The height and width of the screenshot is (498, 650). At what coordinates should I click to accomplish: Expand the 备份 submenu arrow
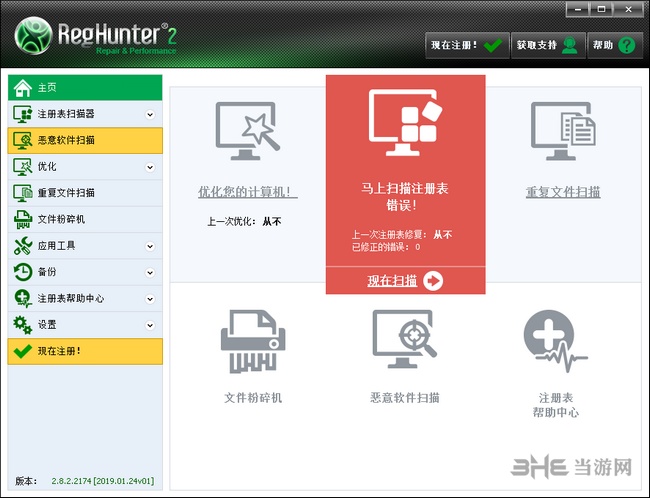click(150, 272)
